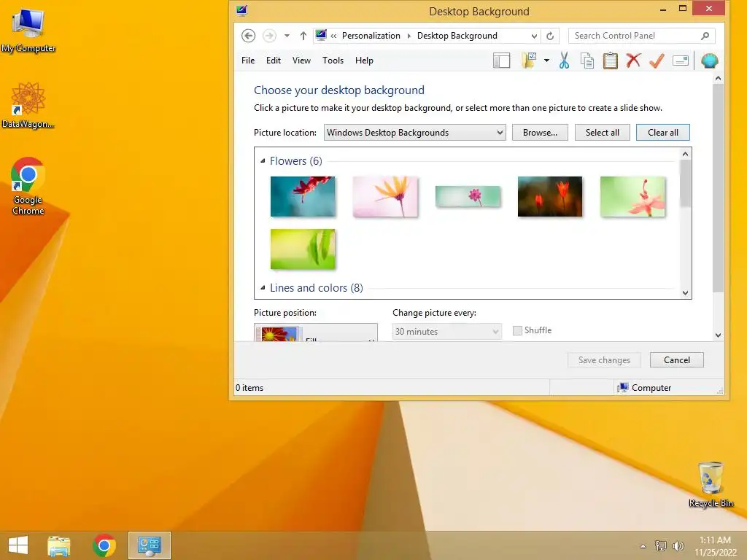Click the Up one level arrow
Image resolution: width=747 pixels, height=560 pixels.
pos(303,36)
